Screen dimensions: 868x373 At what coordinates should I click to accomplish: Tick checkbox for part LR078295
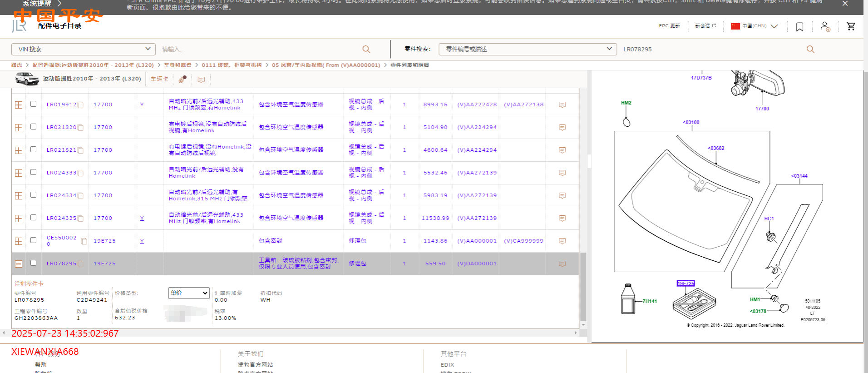(33, 263)
